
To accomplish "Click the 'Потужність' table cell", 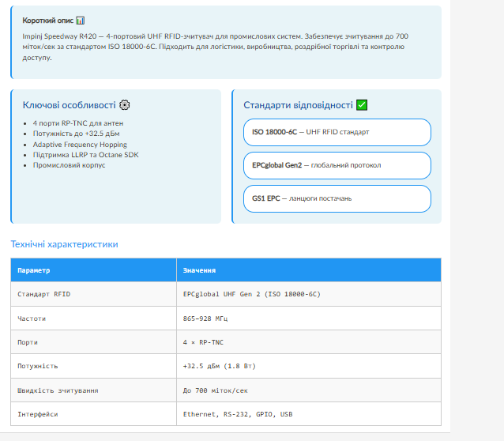I will 93,366.
